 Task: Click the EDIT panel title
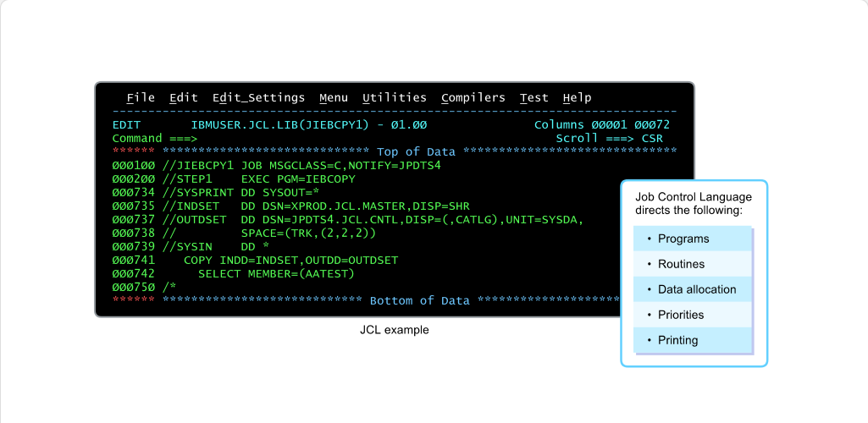pos(126,125)
